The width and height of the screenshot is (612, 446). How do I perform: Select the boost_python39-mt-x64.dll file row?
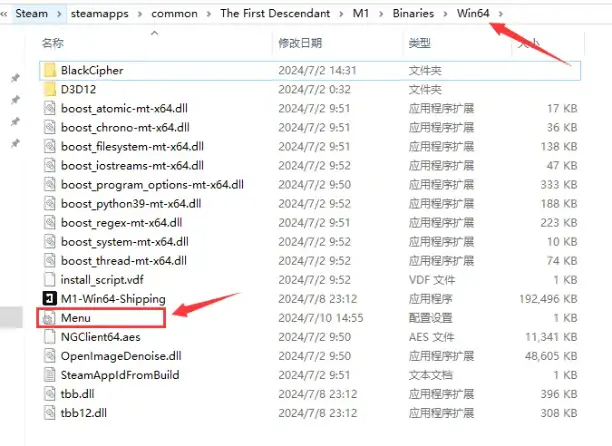click(310, 204)
